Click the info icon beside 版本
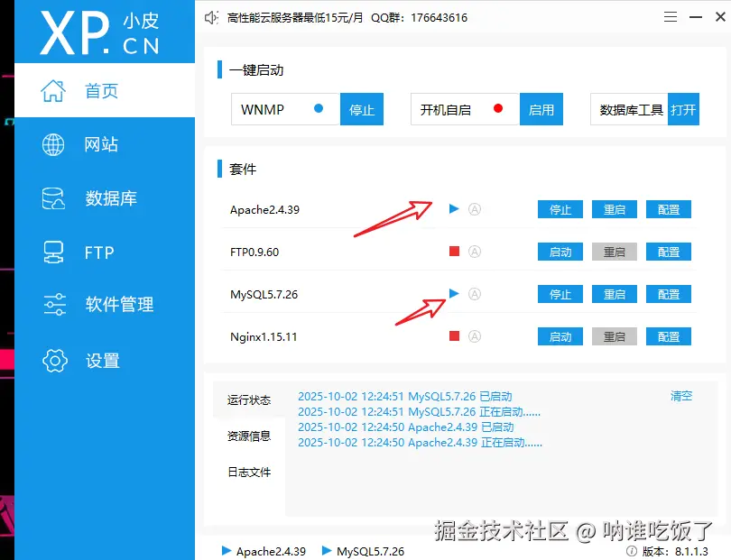 (631, 551)
